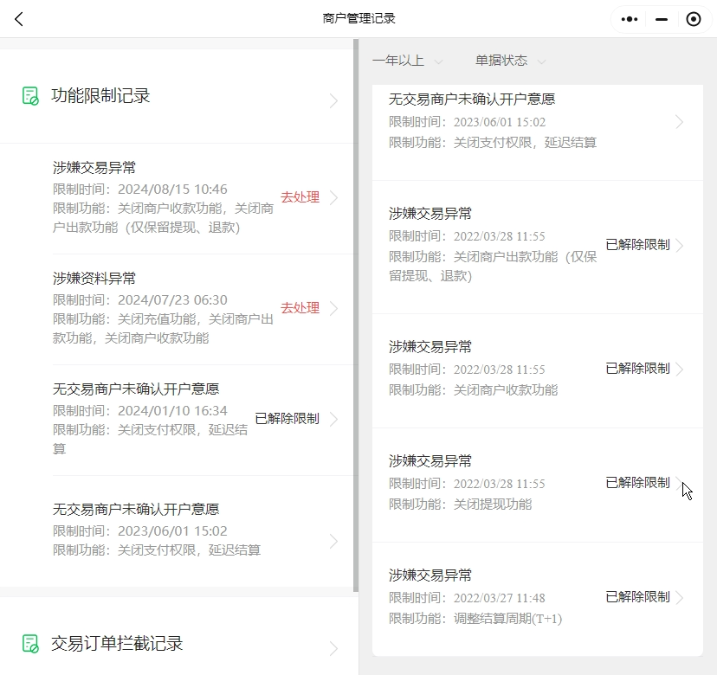Click the 交易订单拦截记录 document icon
The height and width of the screenshot is (675, 717).
point(31,643)
